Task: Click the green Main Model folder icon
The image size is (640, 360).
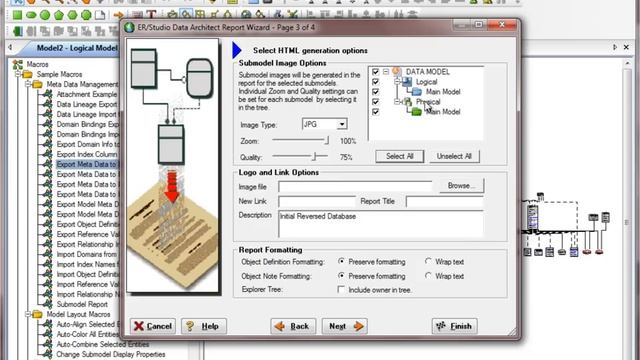Action: (416, 111)
